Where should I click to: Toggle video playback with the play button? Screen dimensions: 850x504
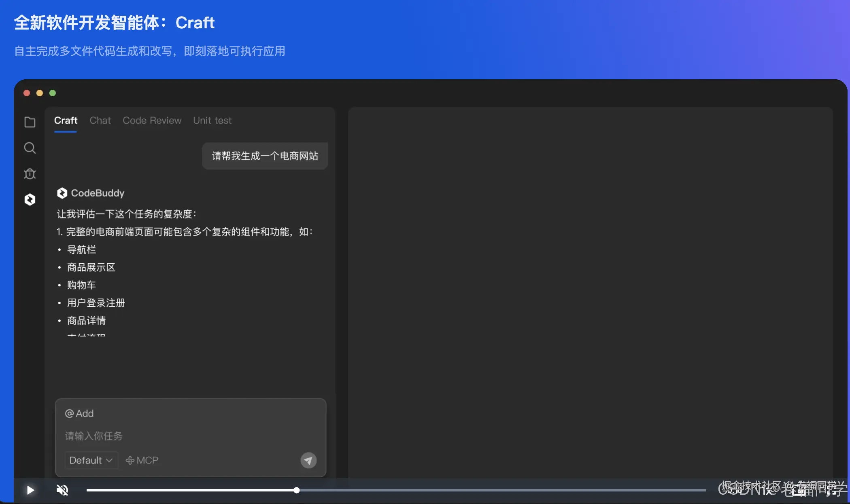click(30, 490)
